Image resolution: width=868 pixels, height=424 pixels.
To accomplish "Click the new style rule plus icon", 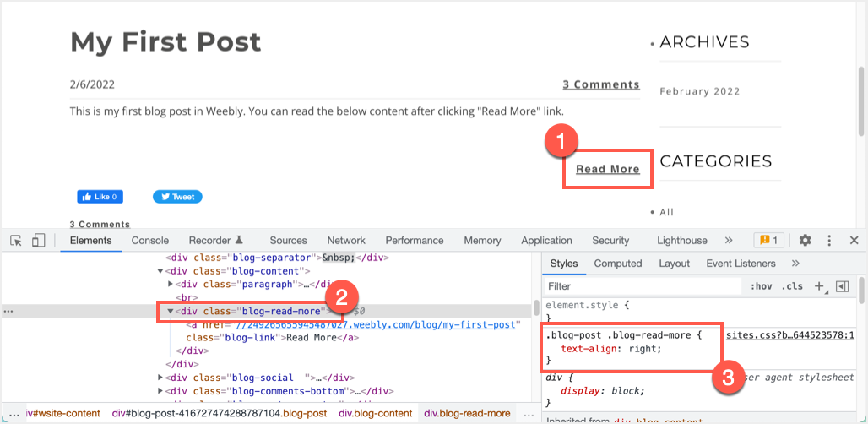I will [817, 286].
